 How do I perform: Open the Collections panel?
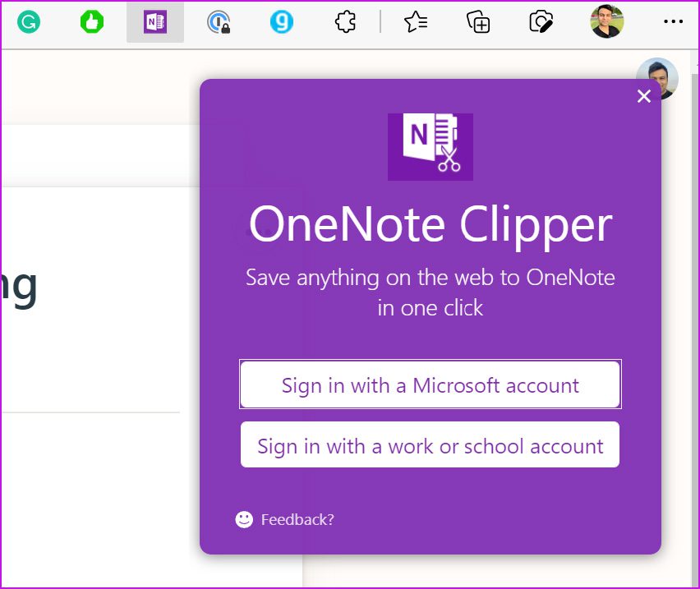pos(478,22)
